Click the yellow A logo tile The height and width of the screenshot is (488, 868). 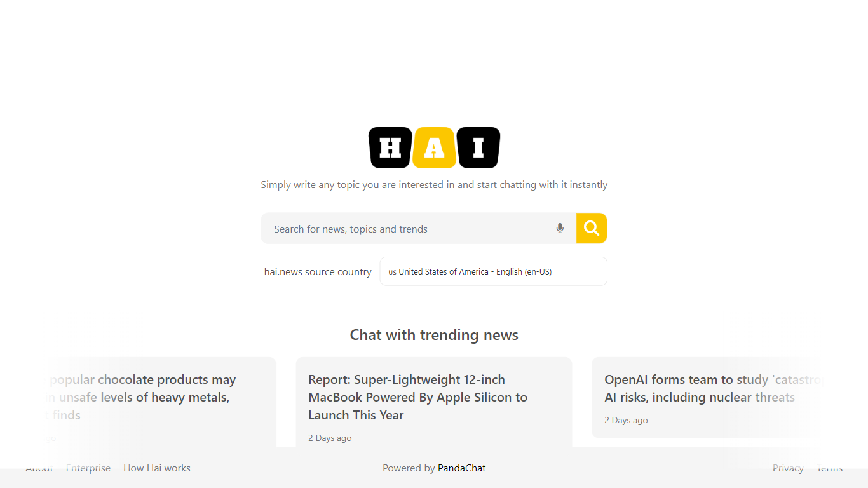pyautogui.click(x=434, y=148)
